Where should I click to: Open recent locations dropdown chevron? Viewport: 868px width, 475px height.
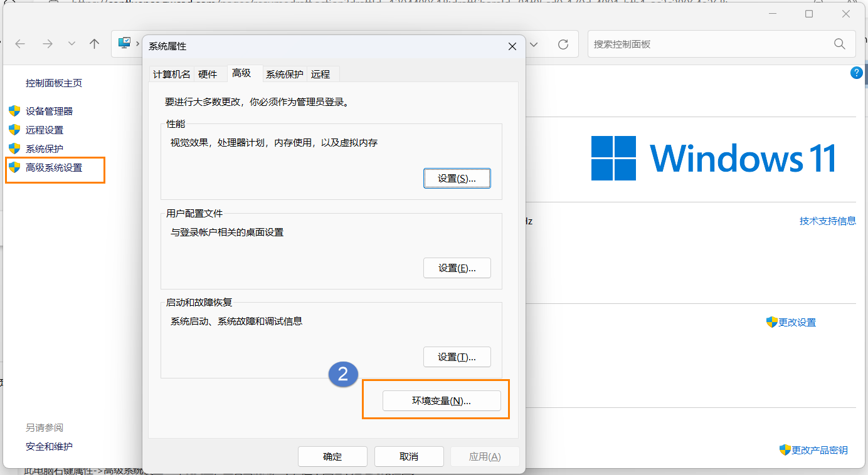71,44
